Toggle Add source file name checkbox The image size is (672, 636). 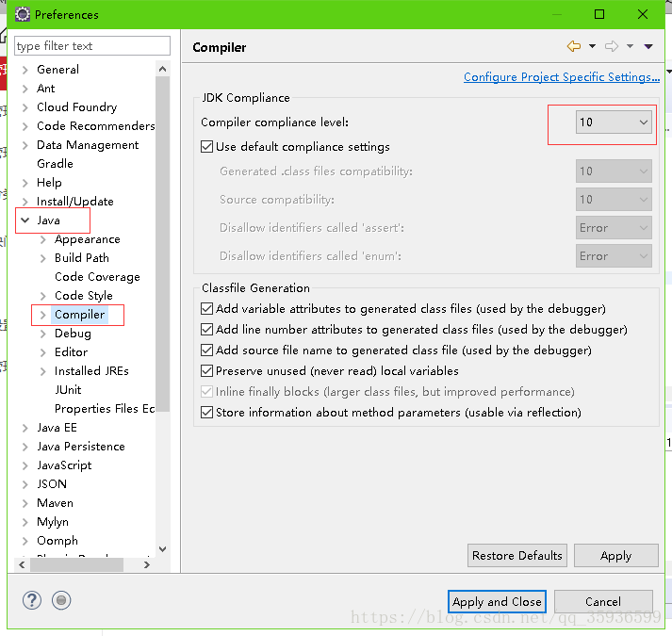point(207,351)
